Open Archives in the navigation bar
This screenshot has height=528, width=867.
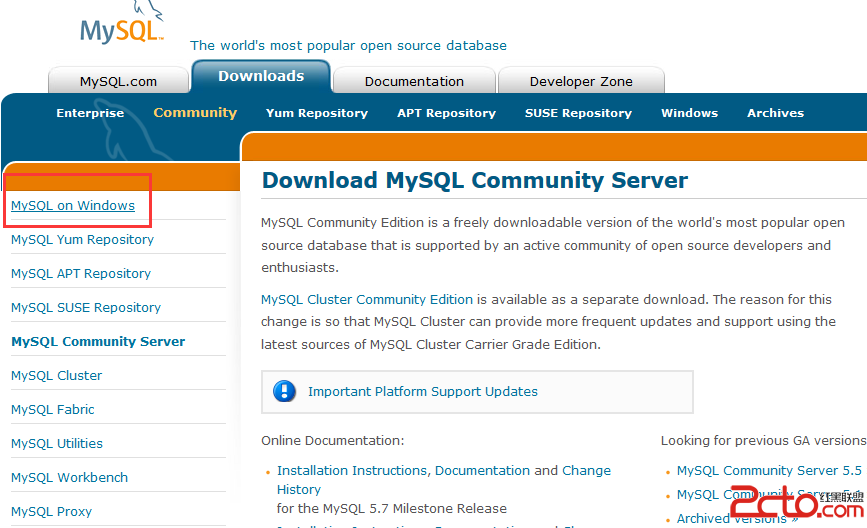775,113
